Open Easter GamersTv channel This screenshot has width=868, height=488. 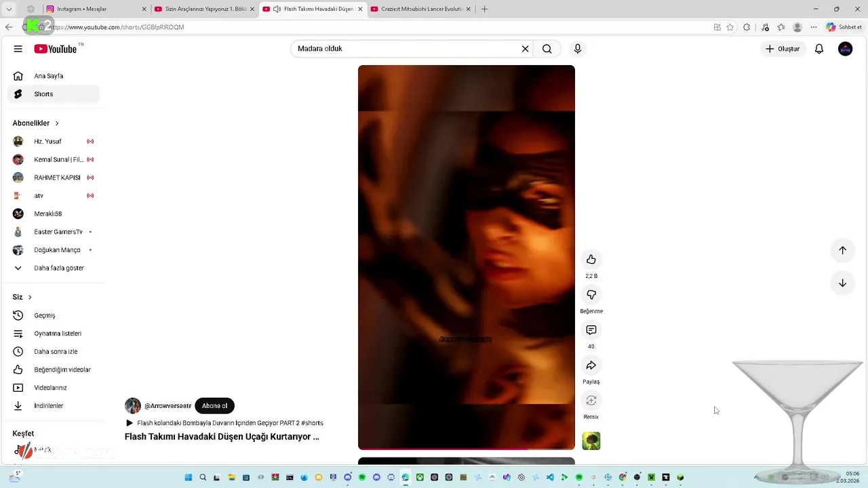point(53,232)
